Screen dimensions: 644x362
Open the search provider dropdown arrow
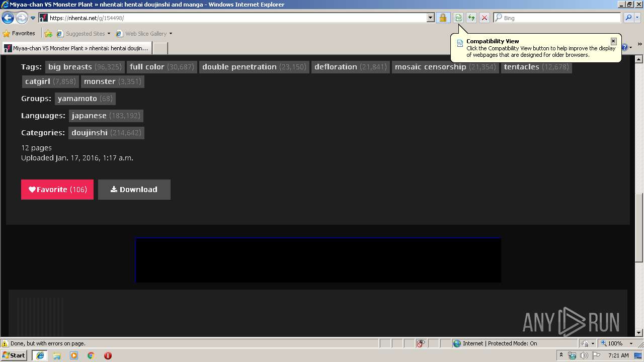coord(637,18)
